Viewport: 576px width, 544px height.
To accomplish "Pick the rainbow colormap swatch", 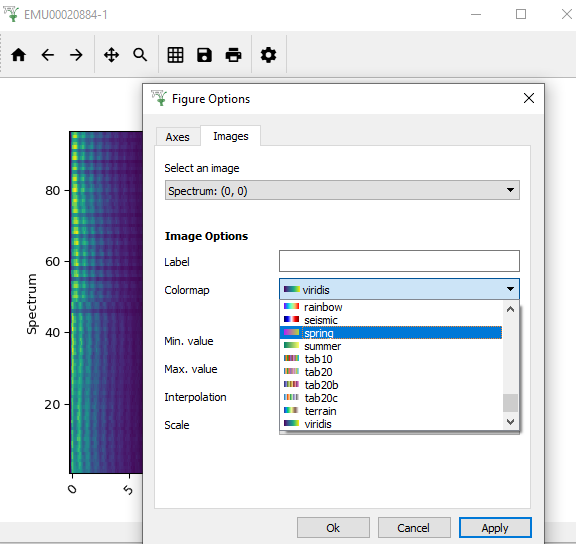I will click(291, 306).
